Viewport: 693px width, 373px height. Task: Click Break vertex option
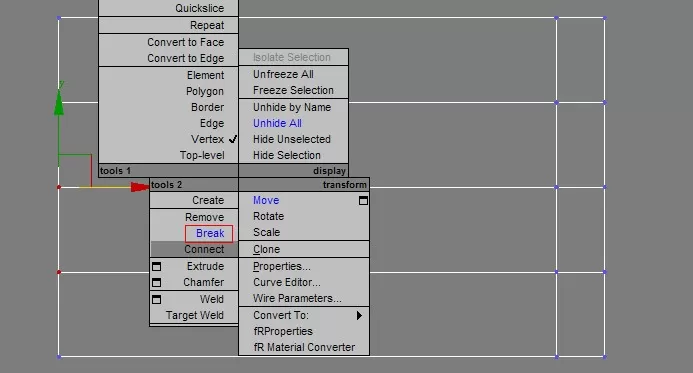(210, 233)
